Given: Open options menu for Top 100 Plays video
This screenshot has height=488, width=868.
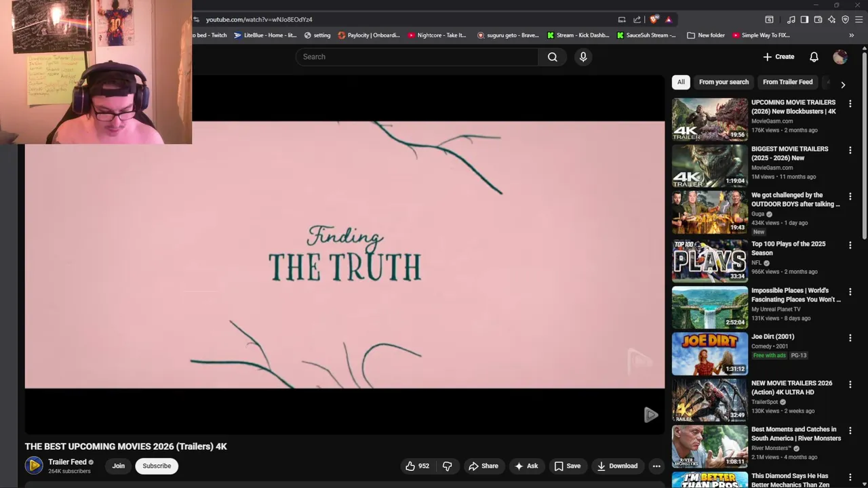Looking at the screenshot, I should (x=850, y=245).
